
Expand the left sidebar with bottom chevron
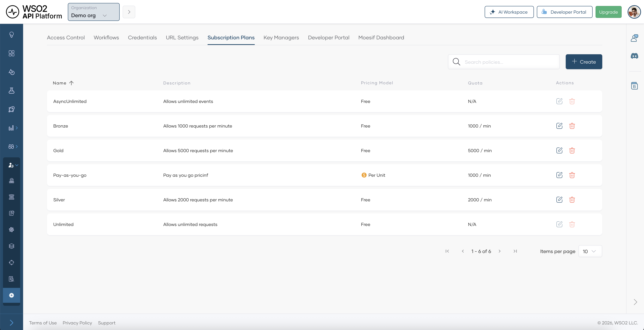12,323
